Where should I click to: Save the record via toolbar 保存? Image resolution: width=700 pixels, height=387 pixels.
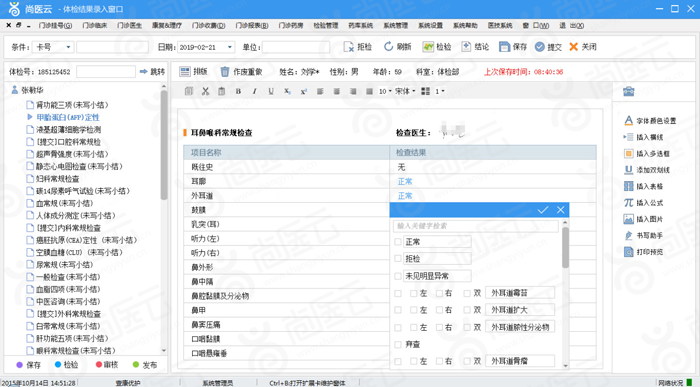point(513,47)
